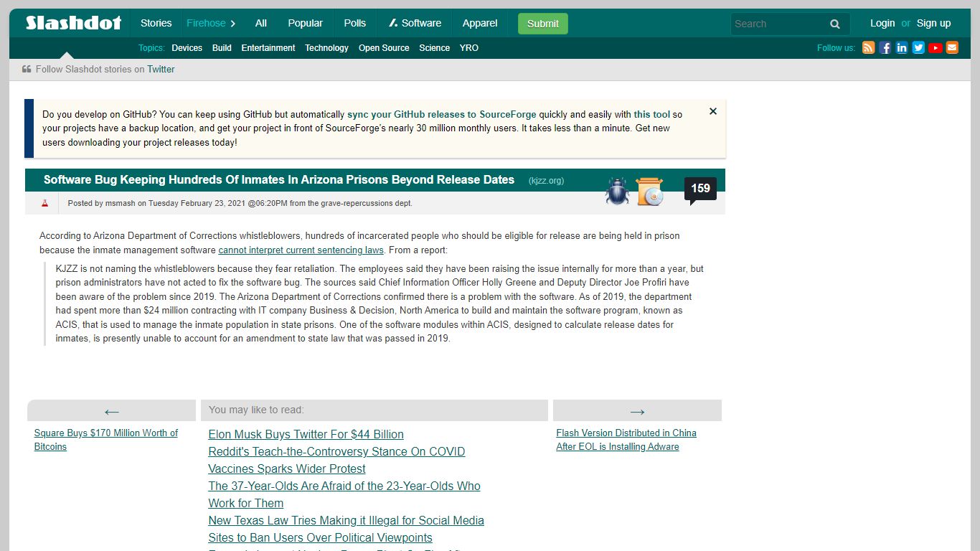This screenshot has height=551, width=980.
Task: Click the green Submit button
Action: pyautogui.click(x=543, y=24)
